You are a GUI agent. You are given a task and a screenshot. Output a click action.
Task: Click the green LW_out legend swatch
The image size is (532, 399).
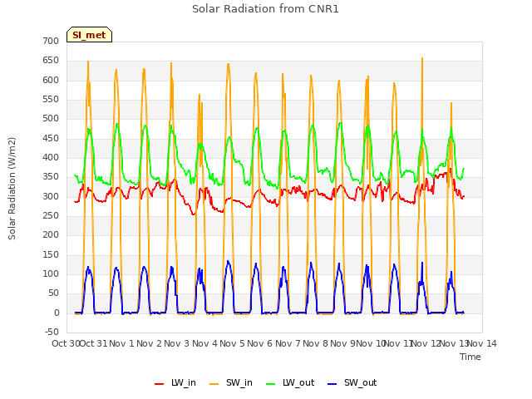tap(271, 384)
